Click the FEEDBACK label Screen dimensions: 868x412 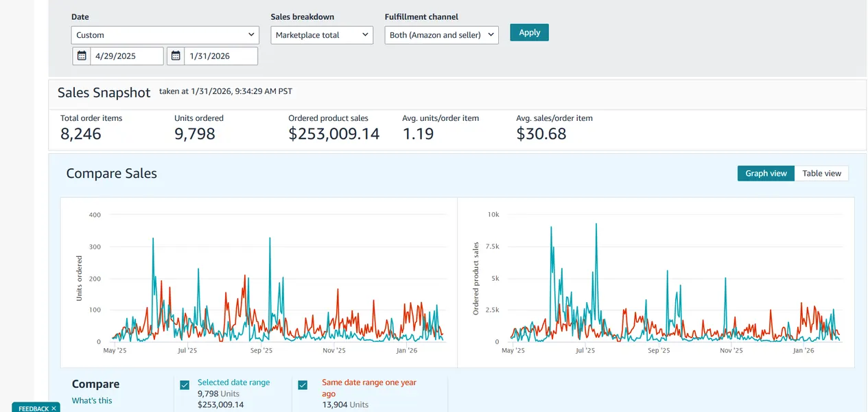(x=34, y=409)
